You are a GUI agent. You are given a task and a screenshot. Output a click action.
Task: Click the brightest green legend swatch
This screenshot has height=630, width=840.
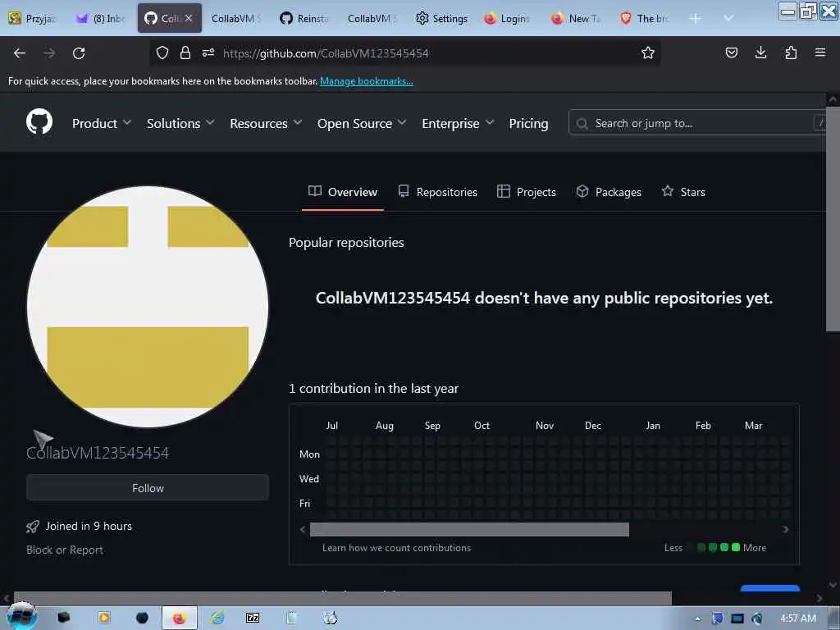pyautogui.click(x=736, y=547)
